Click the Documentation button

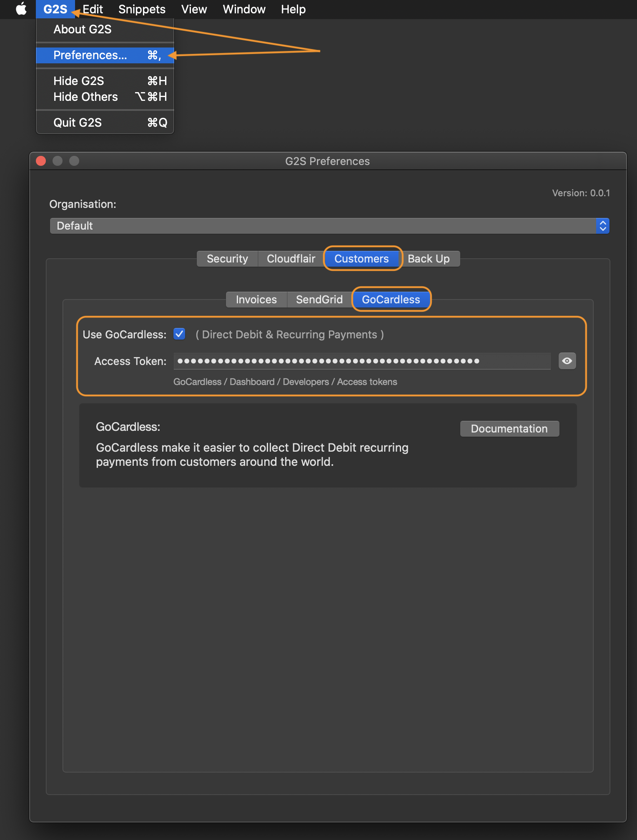pos(509,429)
